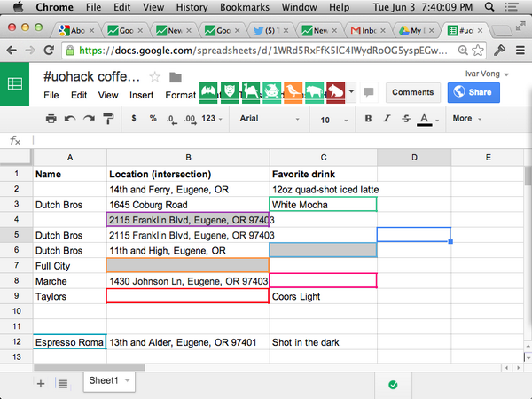
Task: Select cell Espresso Roma
Action: (70, 342)
